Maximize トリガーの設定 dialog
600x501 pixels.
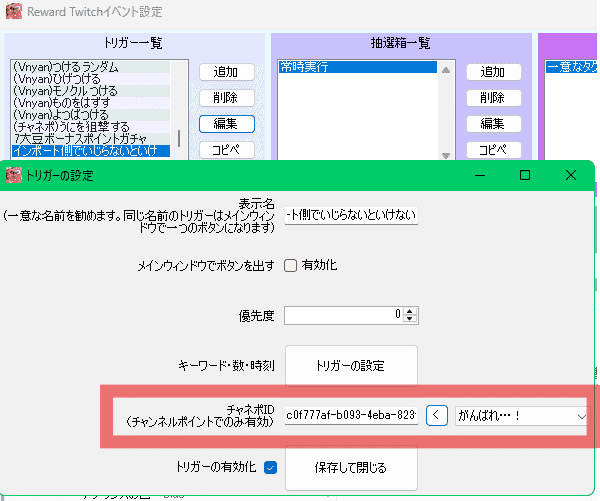[525, 175]
